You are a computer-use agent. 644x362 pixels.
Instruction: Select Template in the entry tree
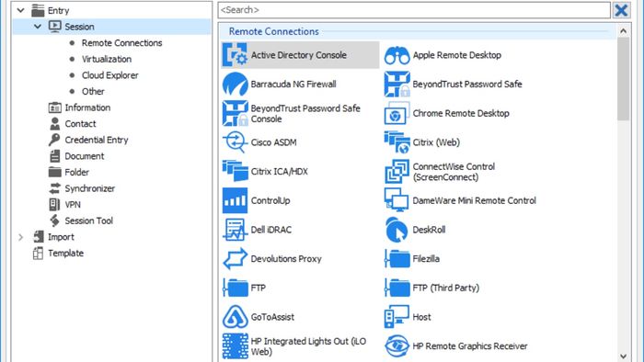click(x=65, y=253)
